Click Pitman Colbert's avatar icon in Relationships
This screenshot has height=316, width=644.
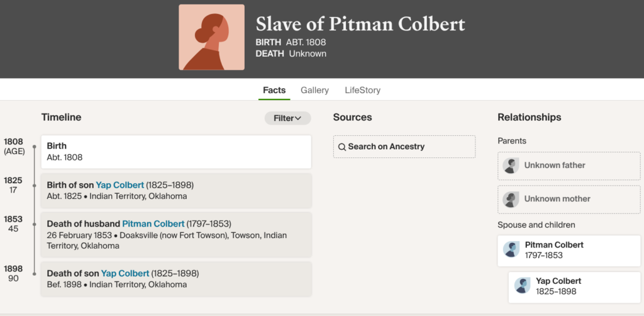(x=511, y=250)
